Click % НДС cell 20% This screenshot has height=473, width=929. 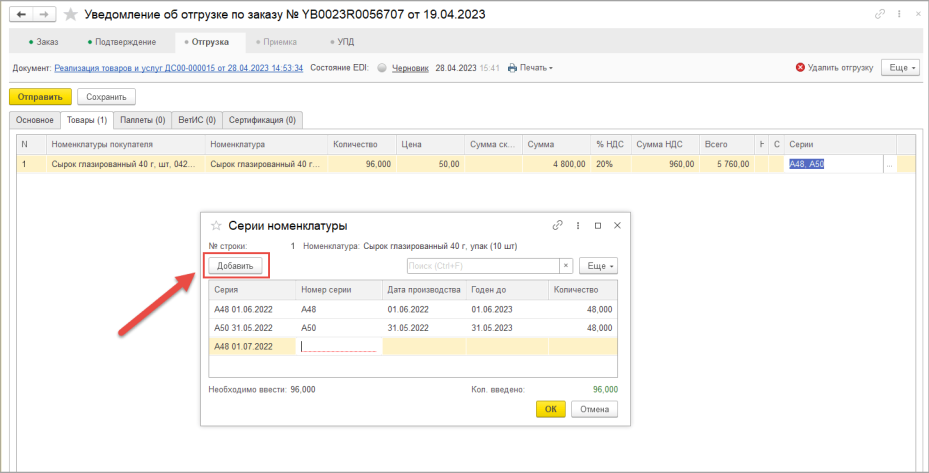click(x=611, y=164)
